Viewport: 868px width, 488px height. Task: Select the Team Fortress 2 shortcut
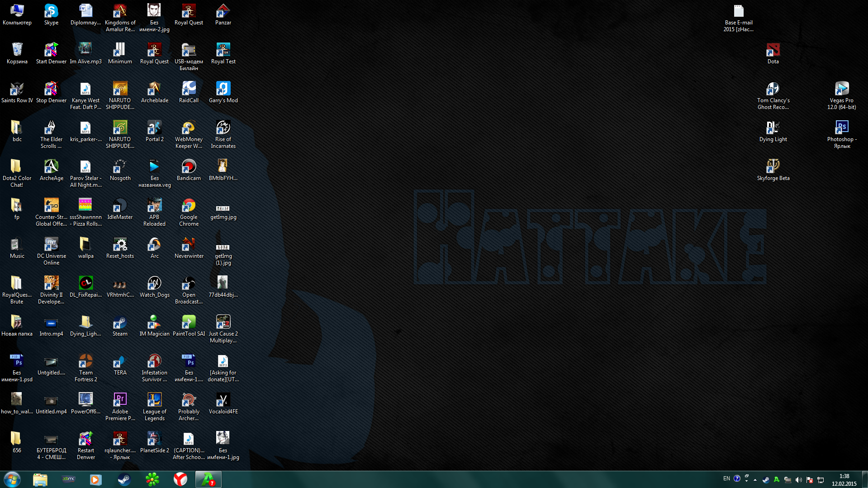click(85, 362)
